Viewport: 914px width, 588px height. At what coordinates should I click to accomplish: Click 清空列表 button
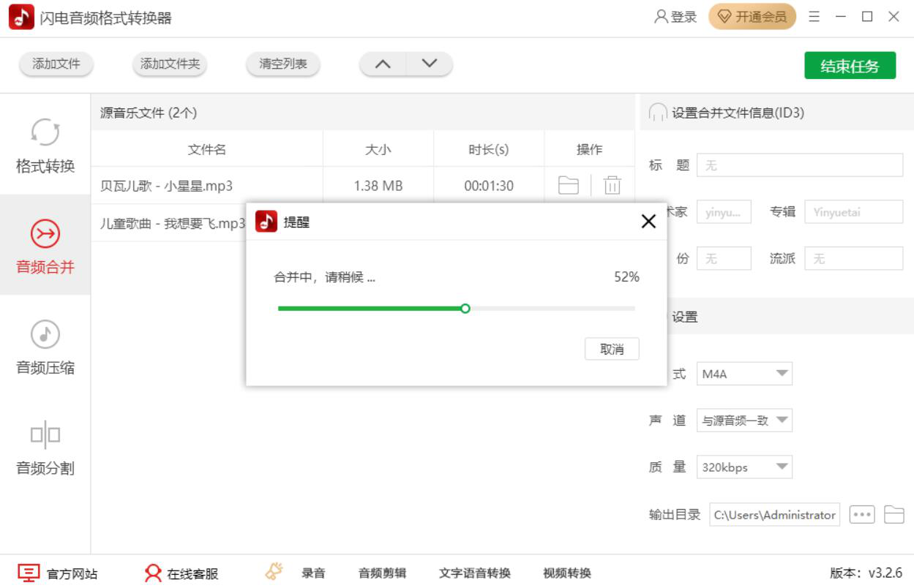(x=283, y=64)
